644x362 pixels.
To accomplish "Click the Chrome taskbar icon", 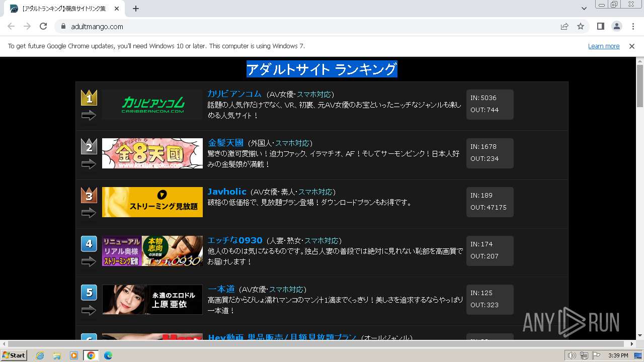I will (91, 355).
